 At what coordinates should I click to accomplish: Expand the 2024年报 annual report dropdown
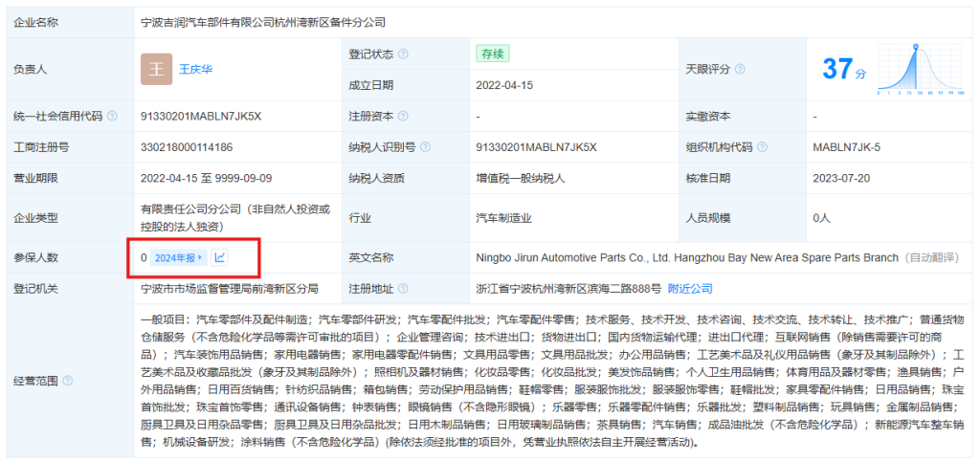point(179,258)
